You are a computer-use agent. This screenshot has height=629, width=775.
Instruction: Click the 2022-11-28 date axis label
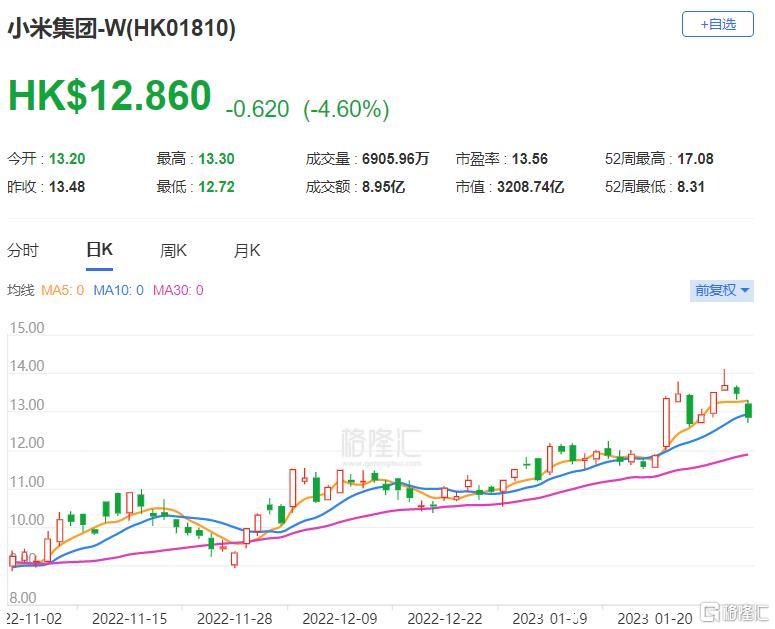[235, 619]
